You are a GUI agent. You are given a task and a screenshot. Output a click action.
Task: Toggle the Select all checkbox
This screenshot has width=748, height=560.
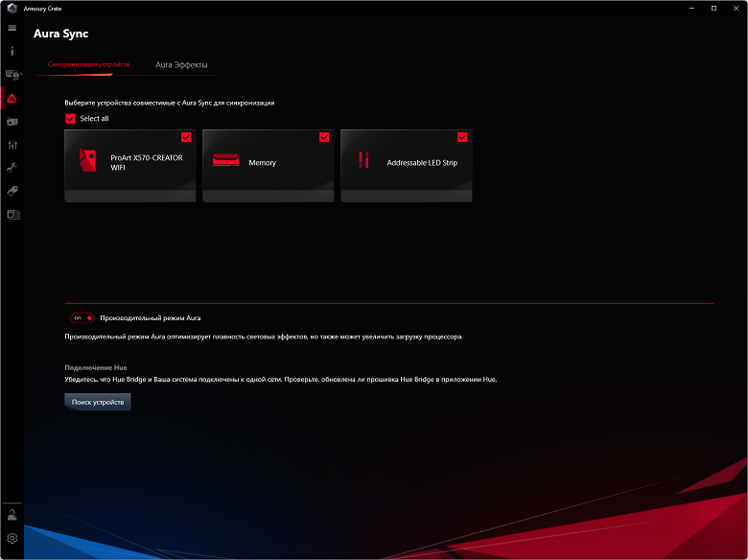point(70,118)
